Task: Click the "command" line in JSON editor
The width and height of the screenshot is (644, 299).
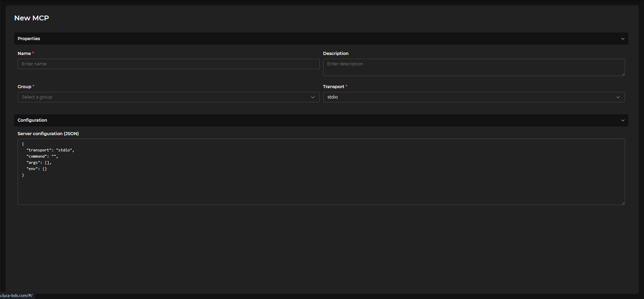Action: click(42, 156)
